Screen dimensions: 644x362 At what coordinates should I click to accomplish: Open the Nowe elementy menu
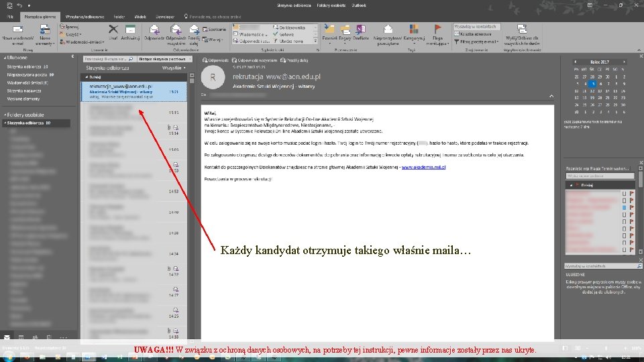pos(45,35)
